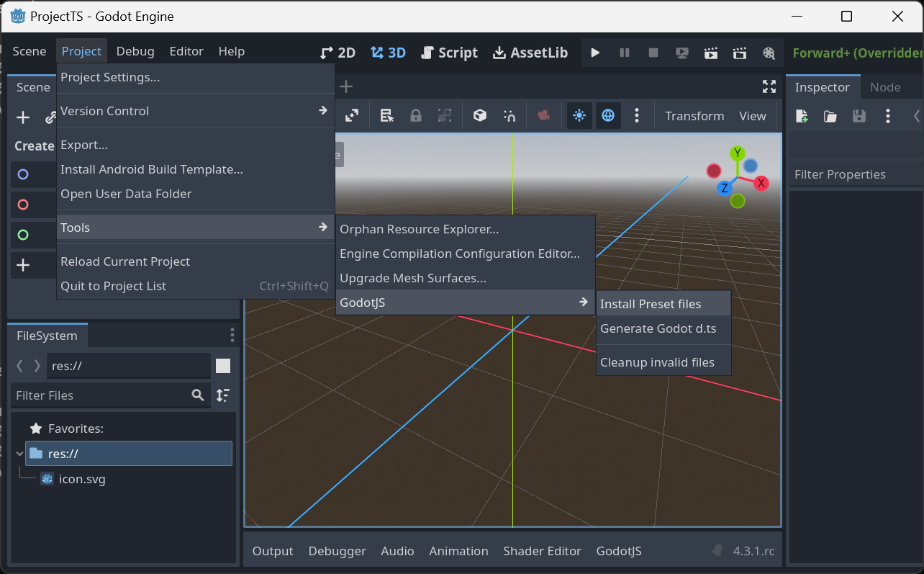Open the View viewport menu
924x574 pixels.
[x=753, y=116]
